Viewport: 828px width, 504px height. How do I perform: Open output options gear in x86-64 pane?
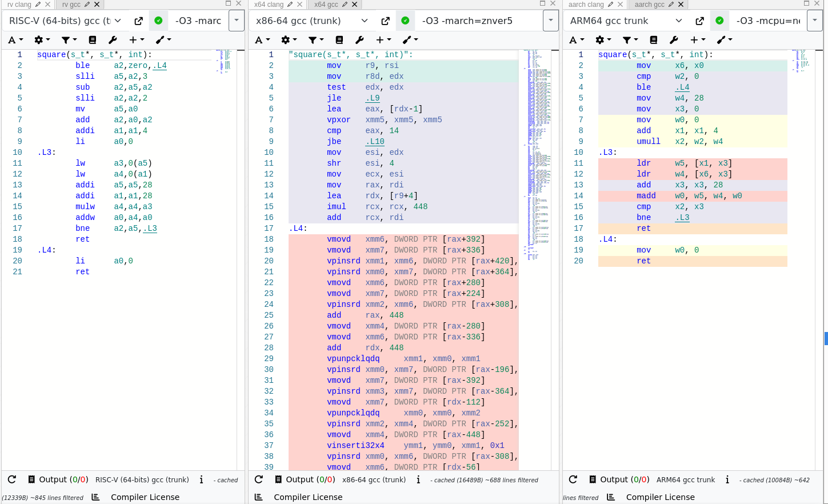pos(289,40)
